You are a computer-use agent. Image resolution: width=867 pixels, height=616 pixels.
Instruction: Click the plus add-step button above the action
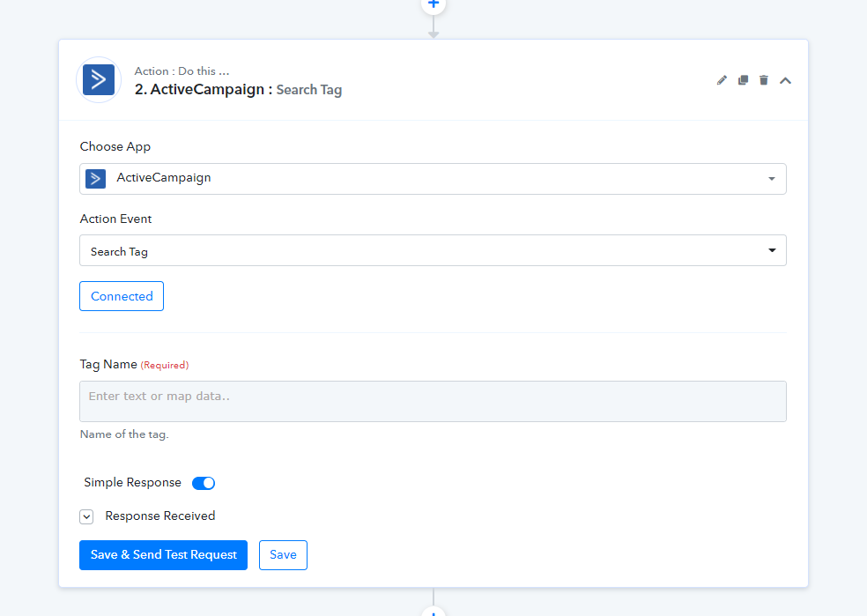[x=433, y=4]
